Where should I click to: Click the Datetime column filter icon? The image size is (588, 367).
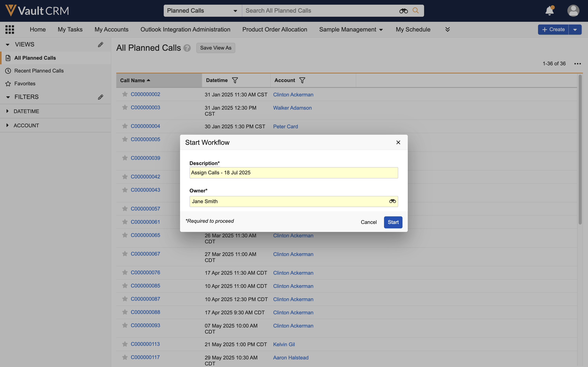click(235, 80)
